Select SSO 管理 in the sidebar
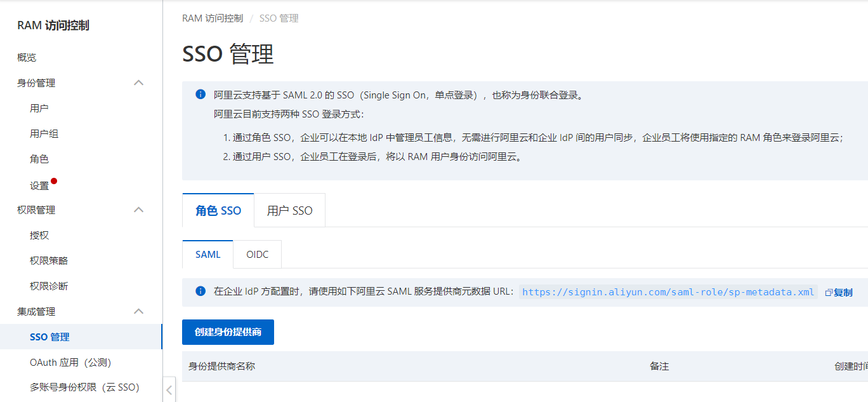This screenshot has width=868, height=402. point(81,337)
